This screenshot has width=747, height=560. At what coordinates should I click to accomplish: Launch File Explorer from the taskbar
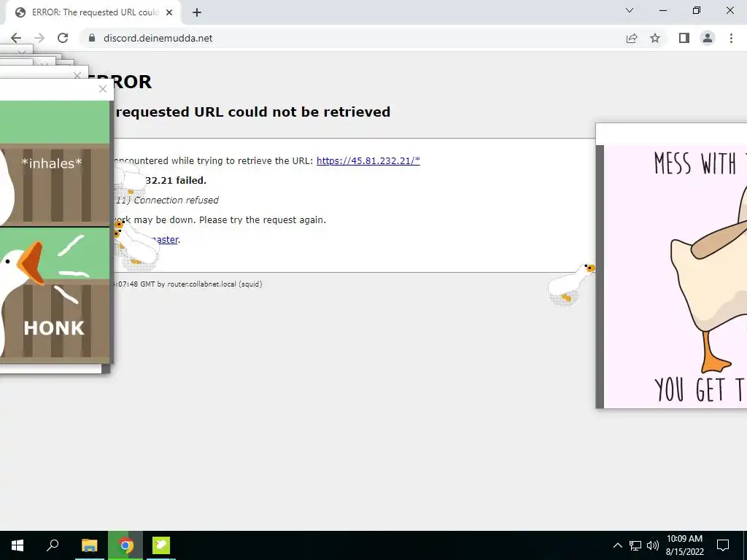click(89, 545)
